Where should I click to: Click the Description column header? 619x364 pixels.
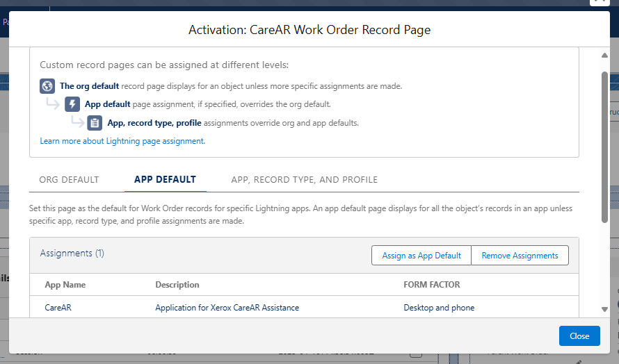coord(177,285)
